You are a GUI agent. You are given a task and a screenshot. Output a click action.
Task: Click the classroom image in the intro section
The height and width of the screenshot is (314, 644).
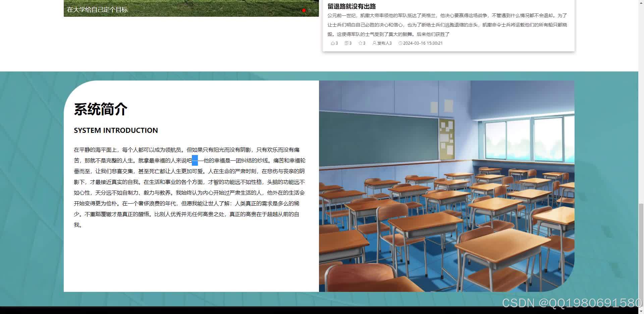coord(446,186)
